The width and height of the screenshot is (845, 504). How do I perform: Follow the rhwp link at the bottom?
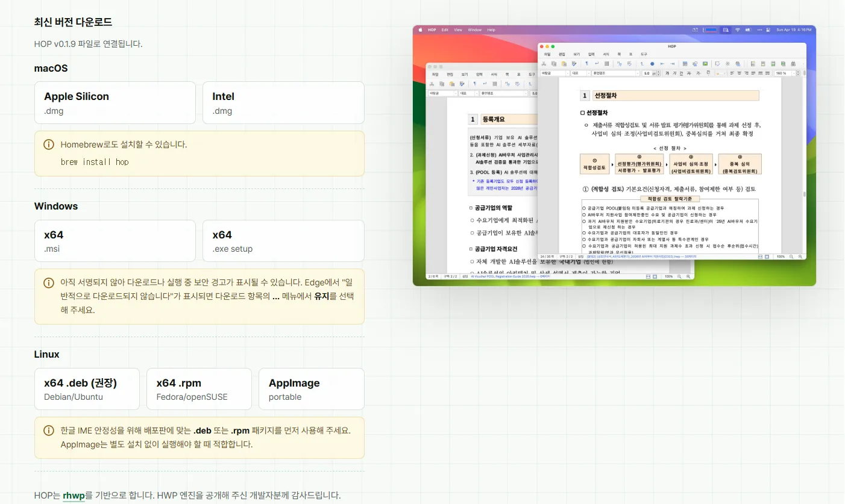tap(74, 496)
